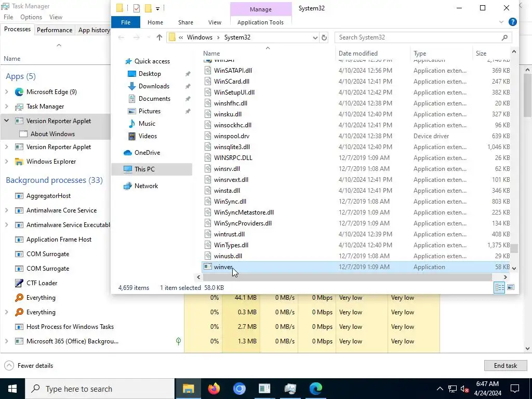
Task: Select About Windows child process
Action: click(52, 134)
